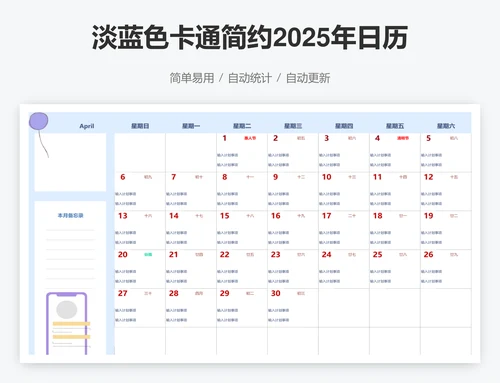Click the grey avatar circle in the phone illustration

(67, 309)
